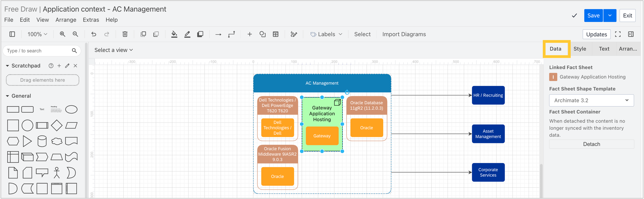Click the Insert table icon
This screenshot has height=199, width=644.
coord(276,34)
